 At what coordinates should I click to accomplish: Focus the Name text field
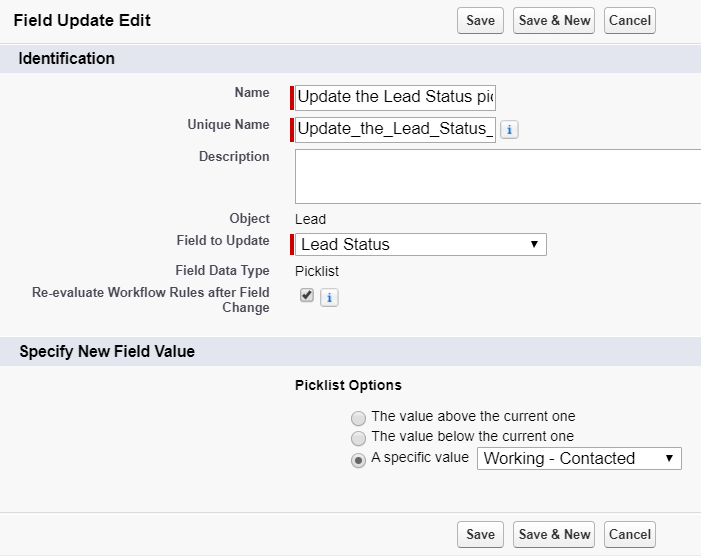click(396, 97)
